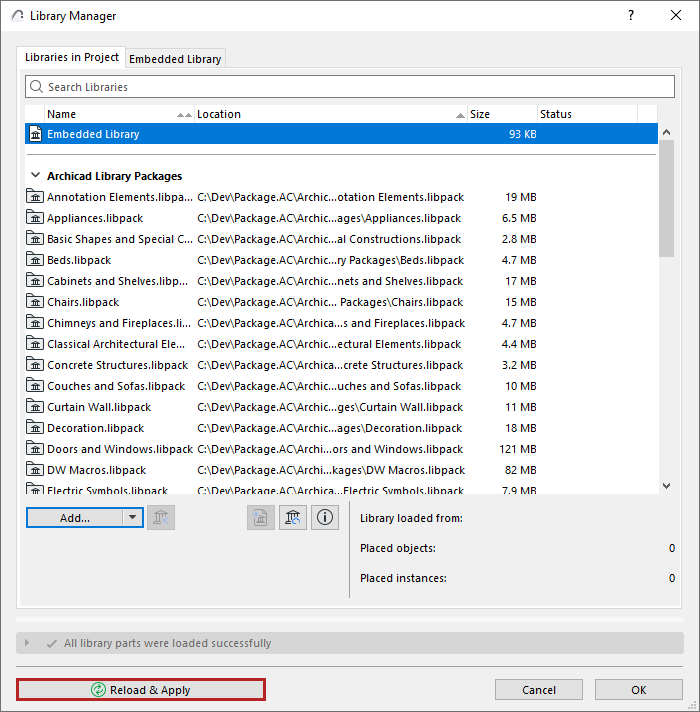Click the Size column header
Viewport: 700px width, 712px height.
(502, 114)
